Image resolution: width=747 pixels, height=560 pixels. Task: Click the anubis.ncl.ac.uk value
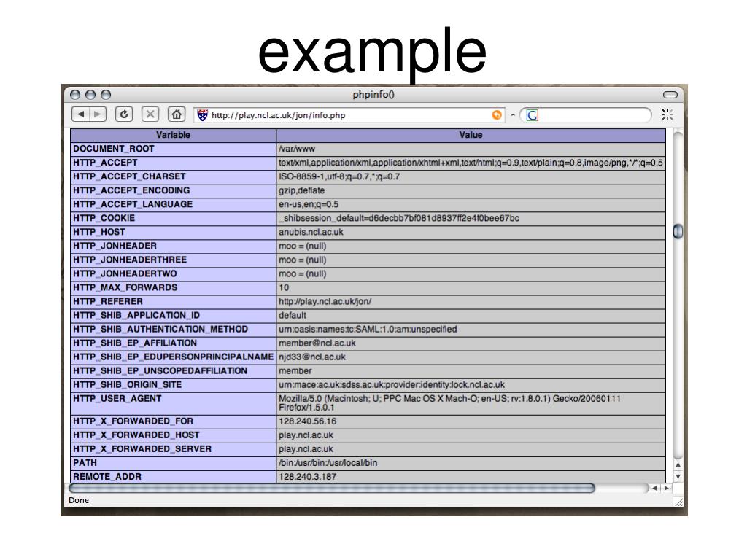point(471,232)
